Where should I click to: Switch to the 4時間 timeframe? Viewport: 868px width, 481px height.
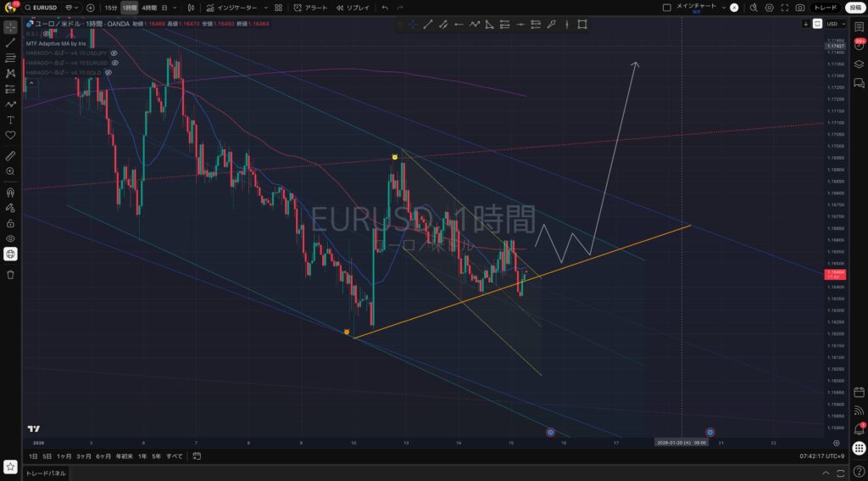[149, 8]
